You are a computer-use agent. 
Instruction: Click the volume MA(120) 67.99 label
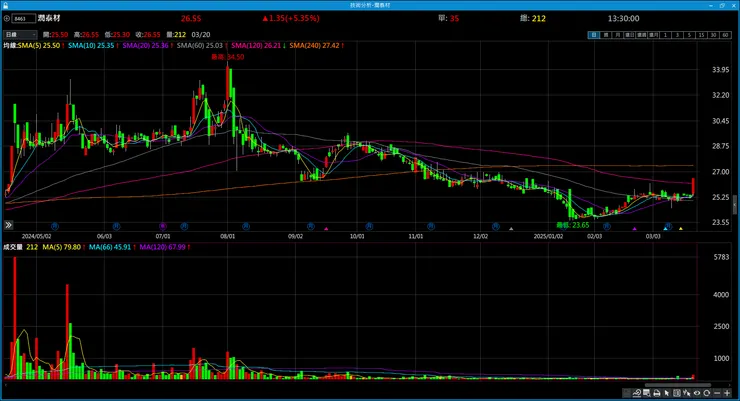click(x=162, y=247)
